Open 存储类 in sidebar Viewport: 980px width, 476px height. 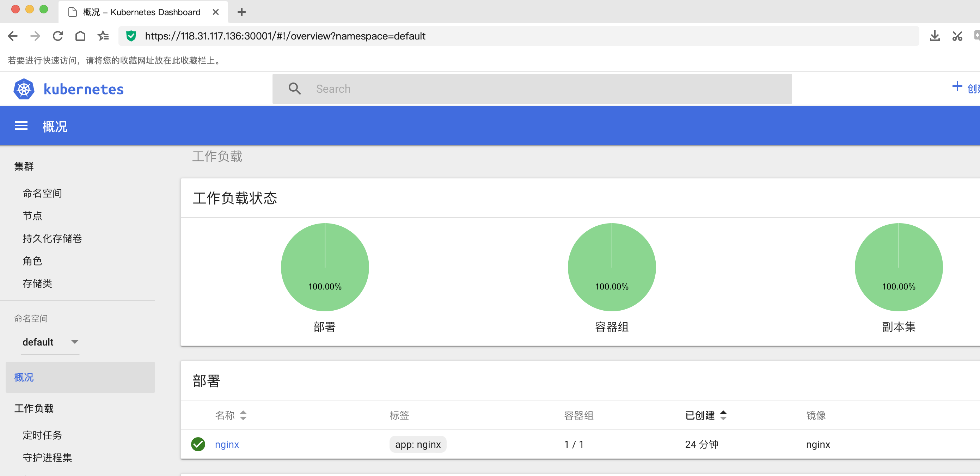pos(37,283)
